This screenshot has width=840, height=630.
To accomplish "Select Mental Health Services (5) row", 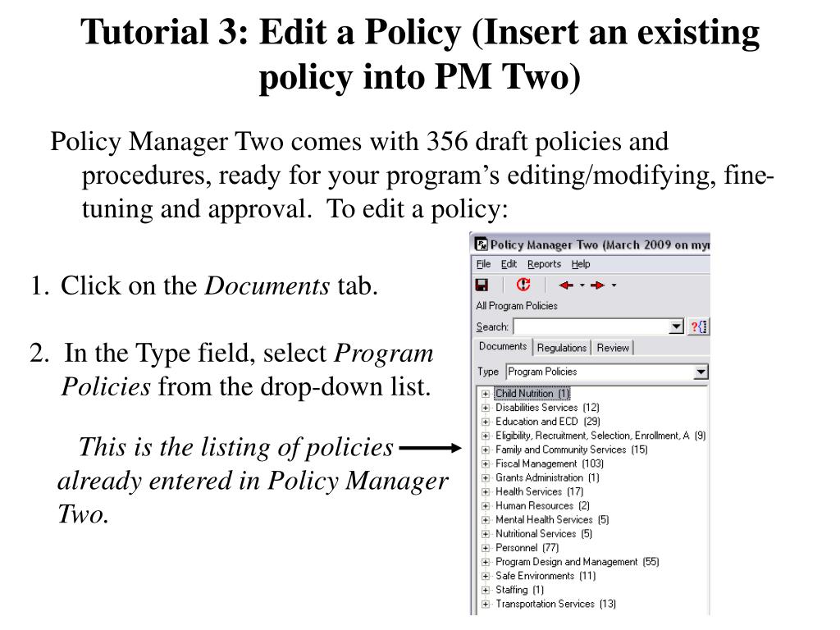I will click(x=552, y=519).
